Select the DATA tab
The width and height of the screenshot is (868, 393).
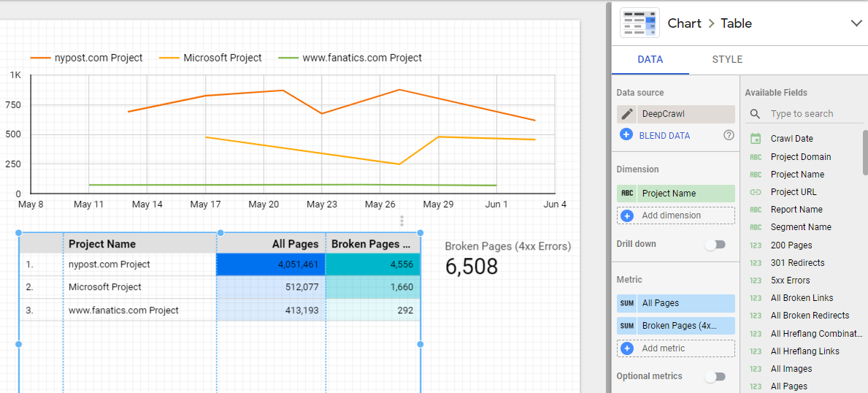650,59
